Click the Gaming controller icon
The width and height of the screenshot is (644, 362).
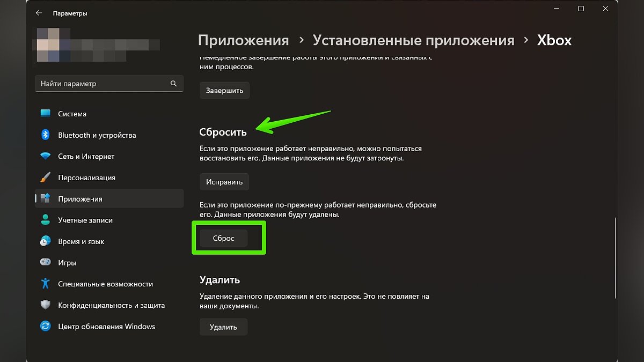coord(46,263)
